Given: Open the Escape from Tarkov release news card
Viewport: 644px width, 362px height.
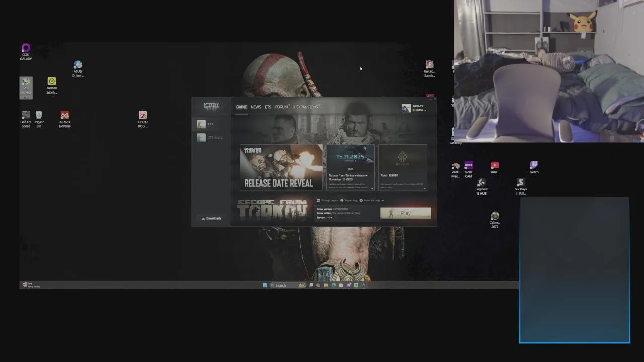Looking at the screenshot, I should (x=350, y=167).
